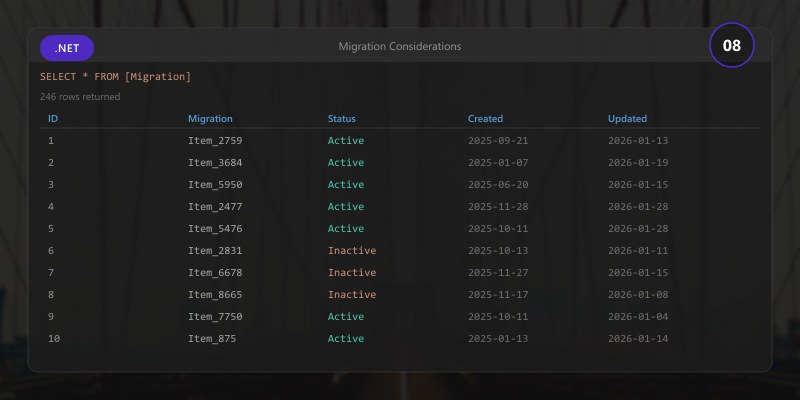Click the .NET badge
The image size is (800, 400).
coord(67,48)
